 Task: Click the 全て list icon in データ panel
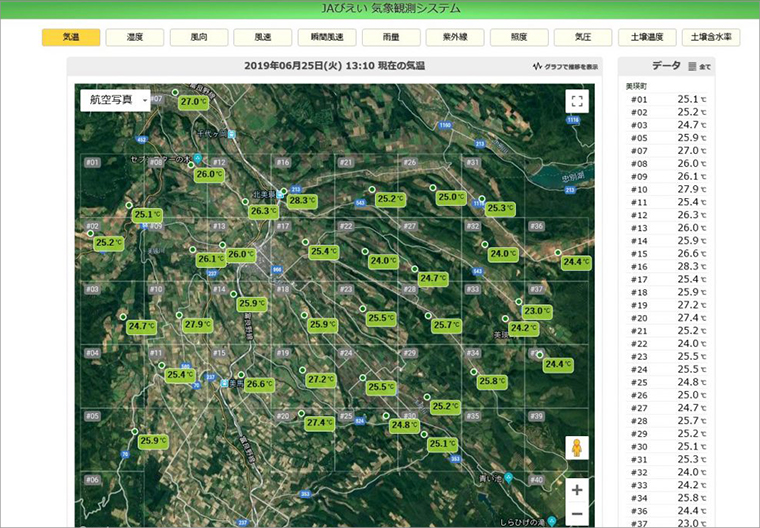pos(692,67)
